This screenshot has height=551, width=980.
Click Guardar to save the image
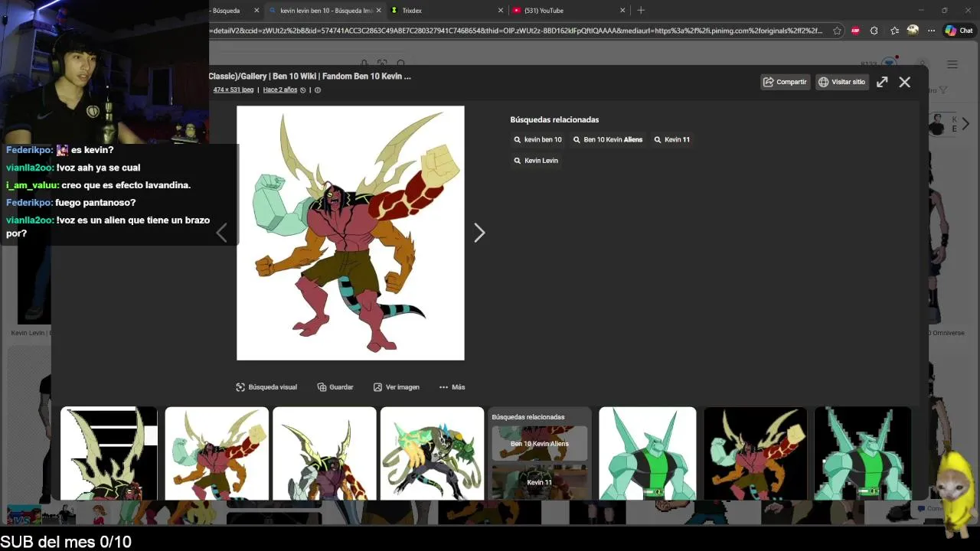pyautogui.click(x=335, y=387)
